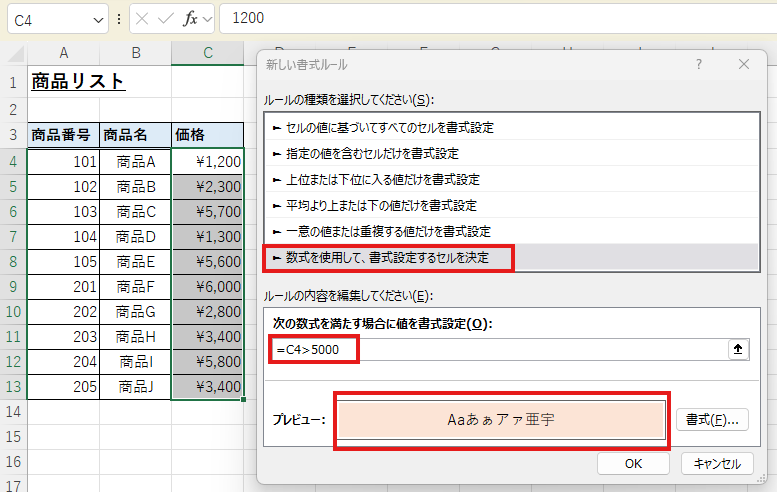The height and width of the screenshot is (492, 777).
Task: Click the collapse dialog range selector icon
Action: (x=739, y=349)
